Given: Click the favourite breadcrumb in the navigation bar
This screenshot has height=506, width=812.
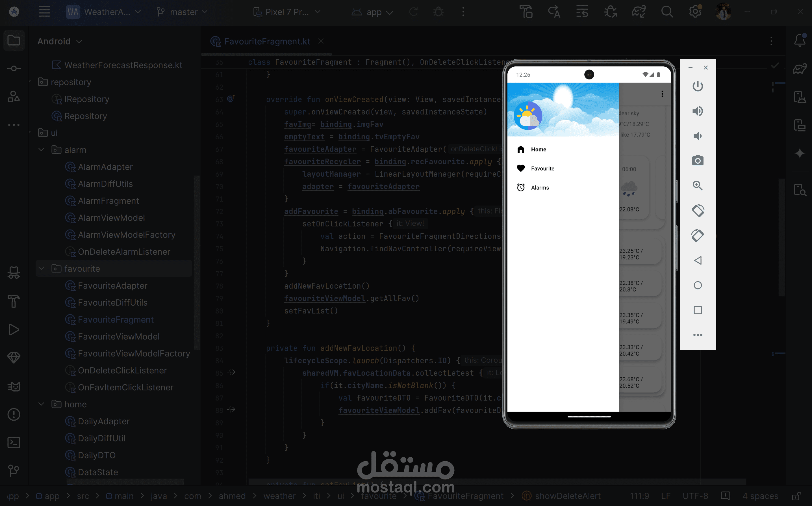Looking at the screenshot, I should coord(379,496).
